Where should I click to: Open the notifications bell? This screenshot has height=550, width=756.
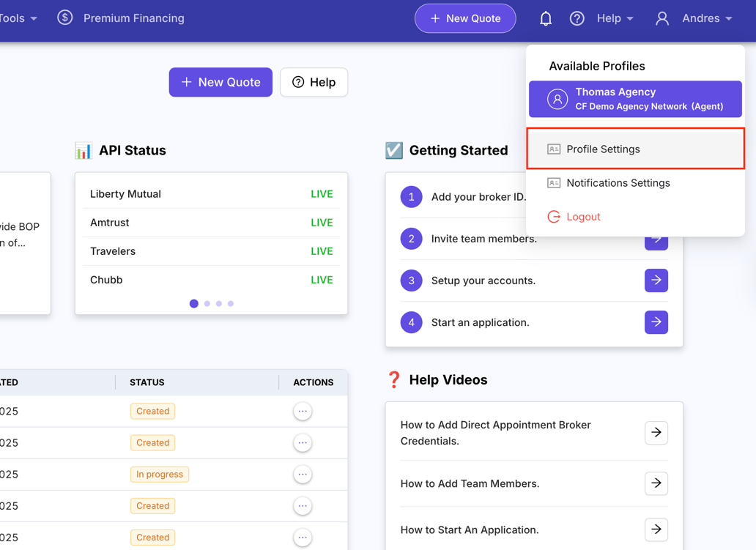coord(545,18)
